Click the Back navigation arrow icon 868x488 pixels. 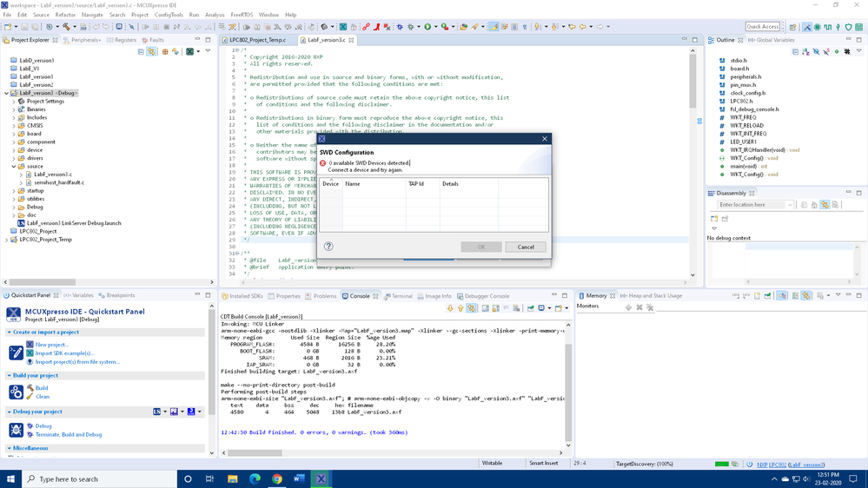coord(583,27)
